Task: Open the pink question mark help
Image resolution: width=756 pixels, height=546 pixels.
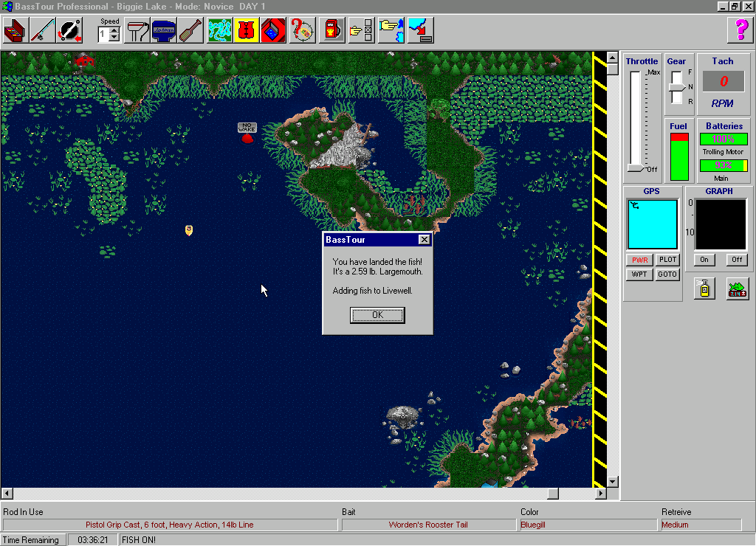Action: [x=740, y=30]
